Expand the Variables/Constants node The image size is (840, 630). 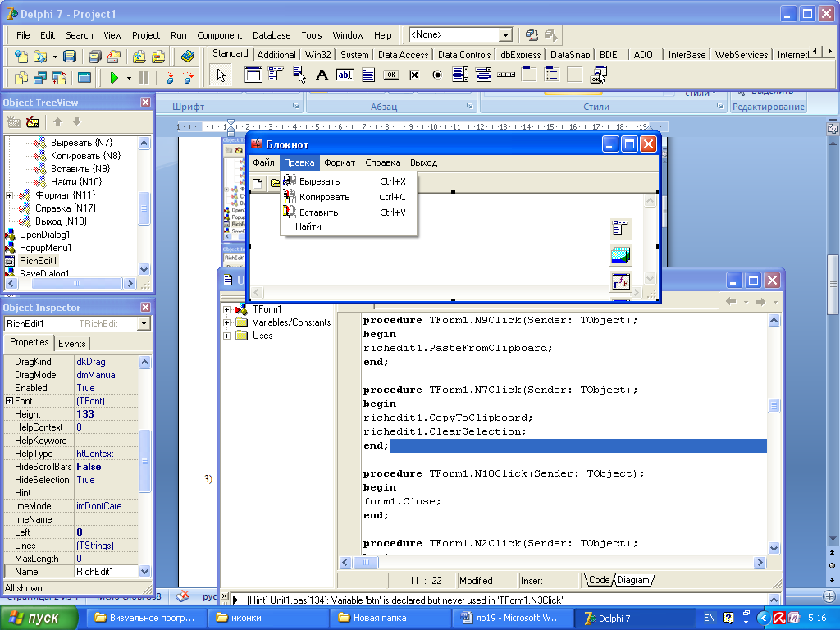pyautogui.click(x=226, y=322)
